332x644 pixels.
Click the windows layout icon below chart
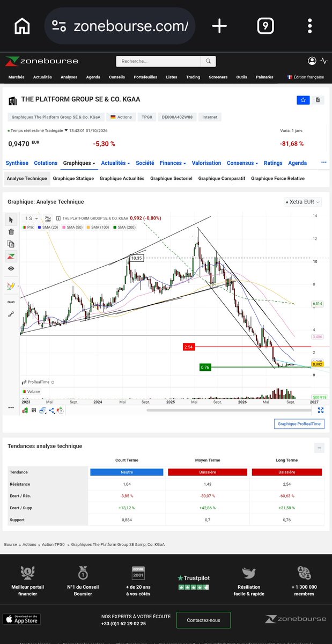click(42, 411)
